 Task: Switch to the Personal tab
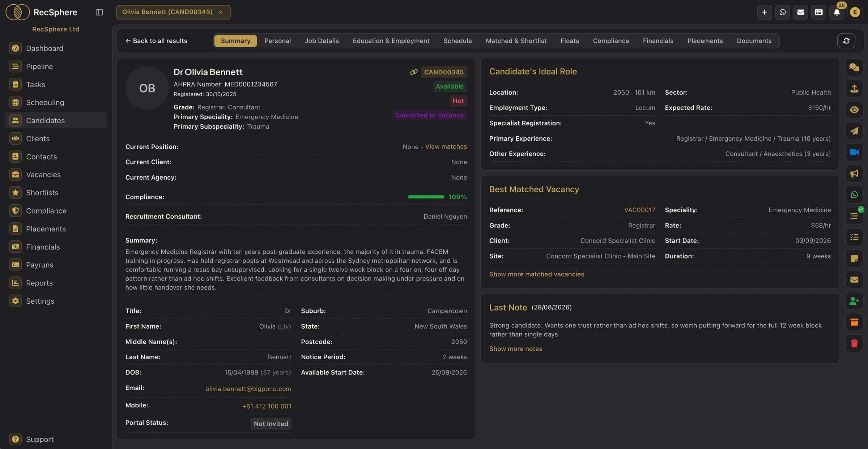[x=277, y=41]
